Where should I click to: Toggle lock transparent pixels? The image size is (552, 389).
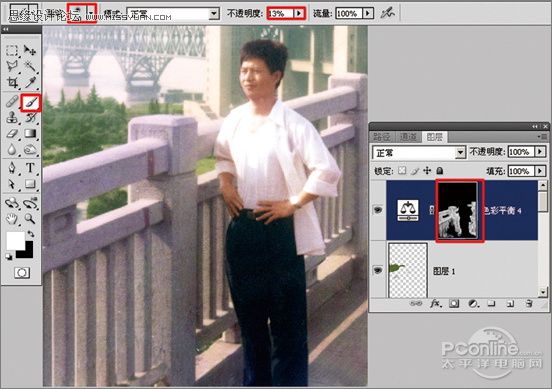(402, 171)
